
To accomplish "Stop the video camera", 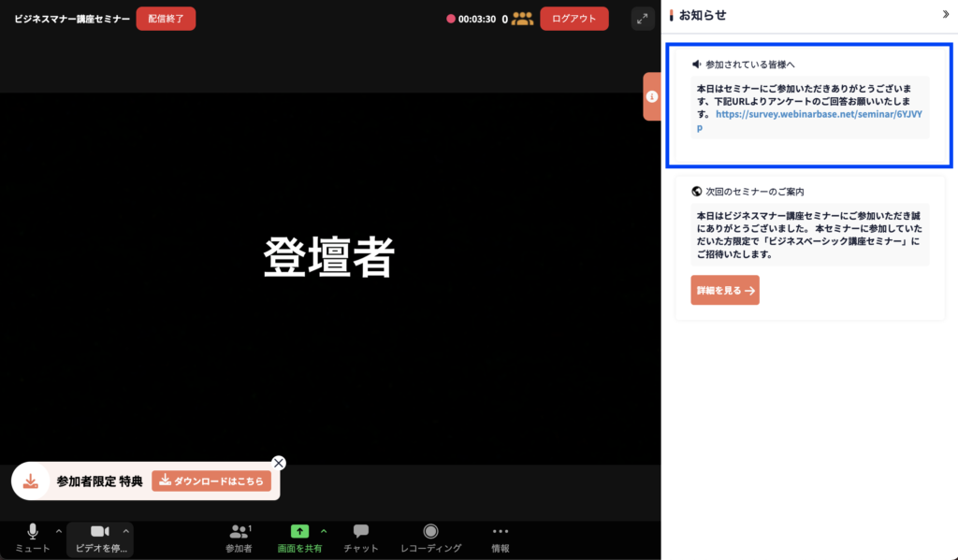I will click(x=99, y=538).
